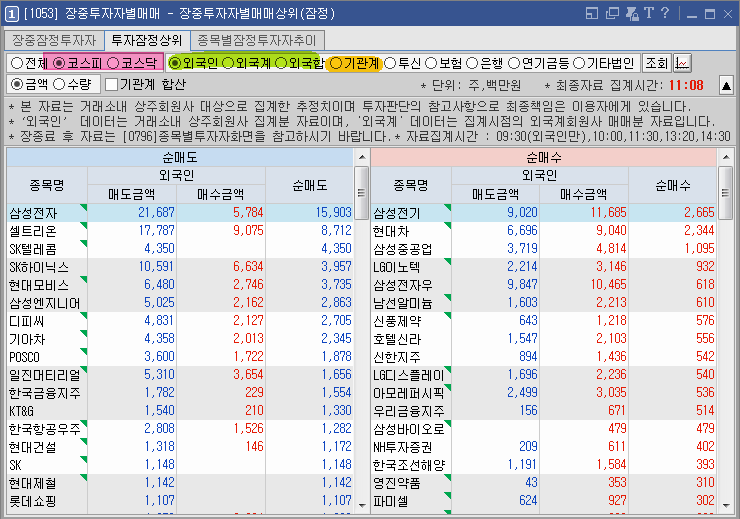The height and width of the screenshot is (519, 740).
Task: Click the T text size icon
Action: point(648,13)
